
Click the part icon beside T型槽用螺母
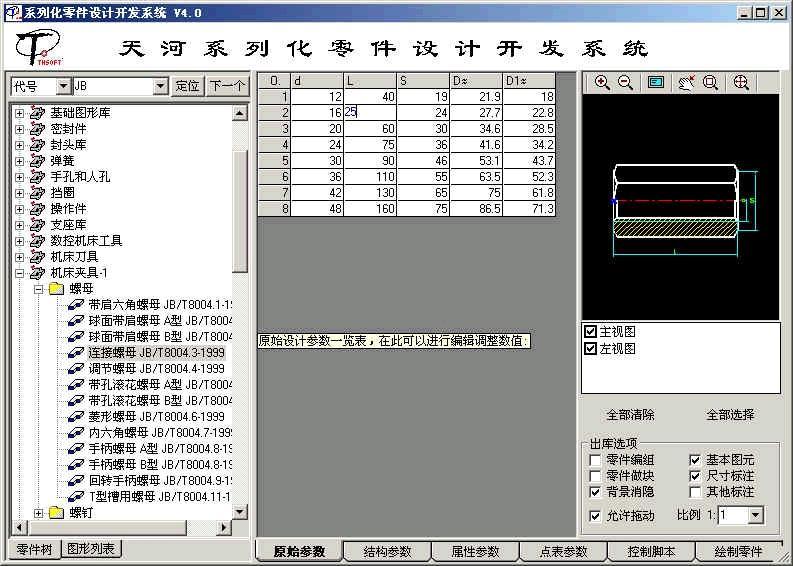(x=76, y=497)
